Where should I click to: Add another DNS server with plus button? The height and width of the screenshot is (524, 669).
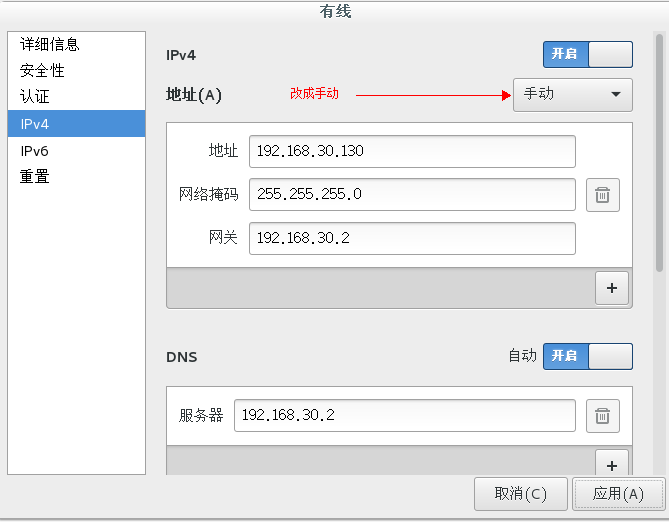coord(612,463)
